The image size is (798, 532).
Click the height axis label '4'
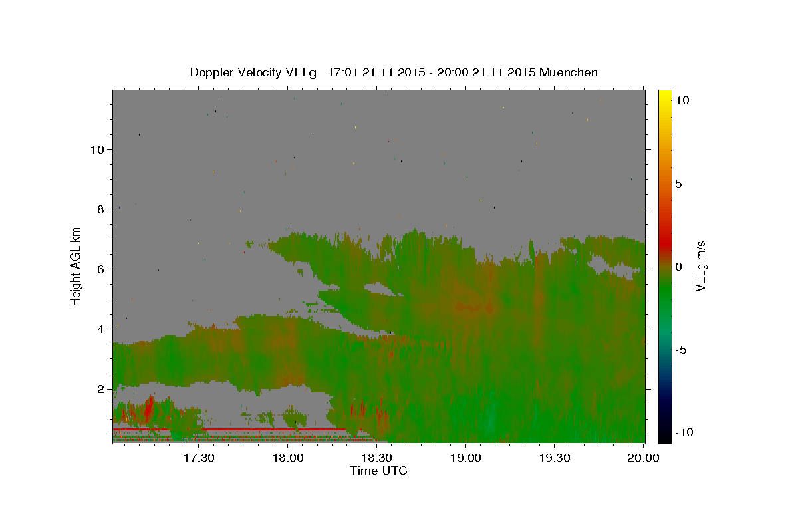click(101, 329)
